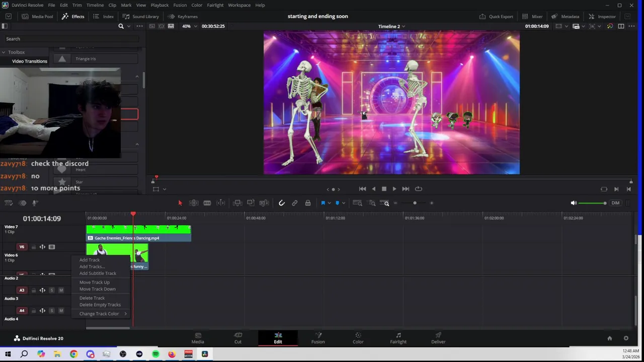Open search filter dropdown arrow beside magnifier
Viewport: 644px width, 362px height.
point(129,26)
